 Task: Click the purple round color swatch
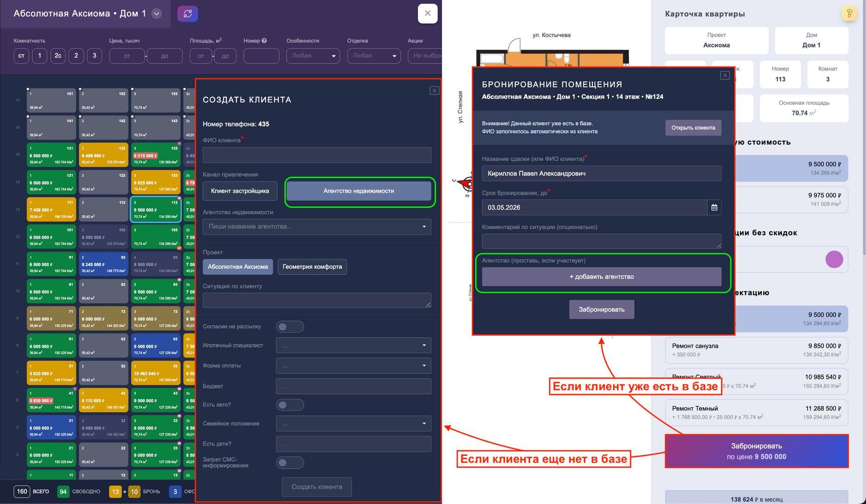(x=834, y=260)
